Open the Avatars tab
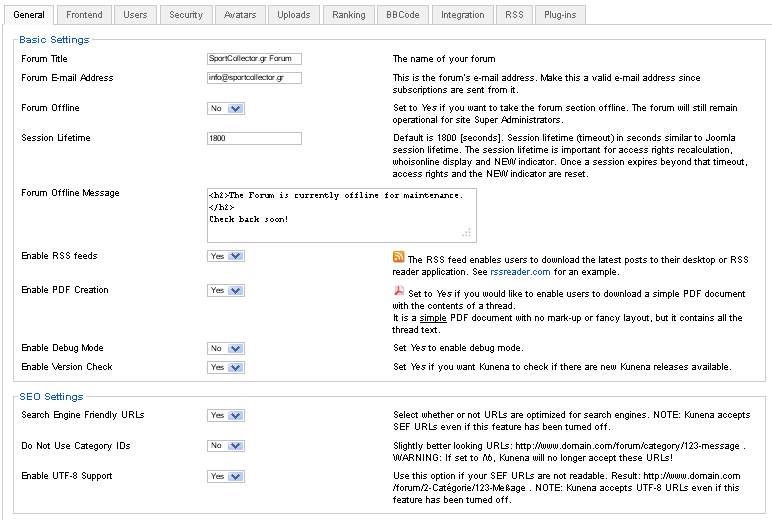The image size is (772, 520). tap(240, 15)
